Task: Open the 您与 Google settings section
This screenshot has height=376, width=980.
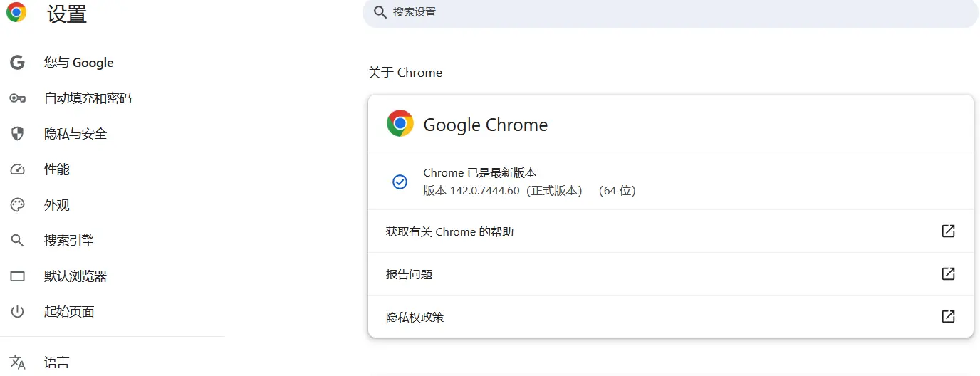Action: (78, 63)
